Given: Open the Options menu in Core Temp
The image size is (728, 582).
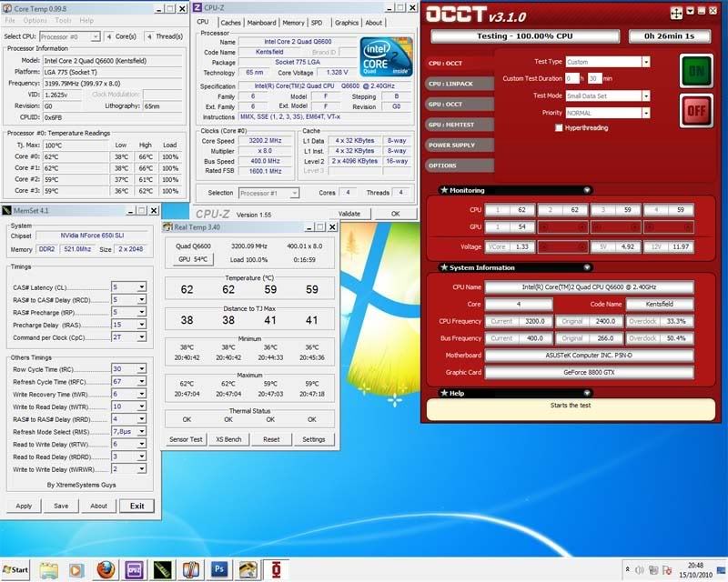Looking at the screenshot, I should click(x=35, y=20).
